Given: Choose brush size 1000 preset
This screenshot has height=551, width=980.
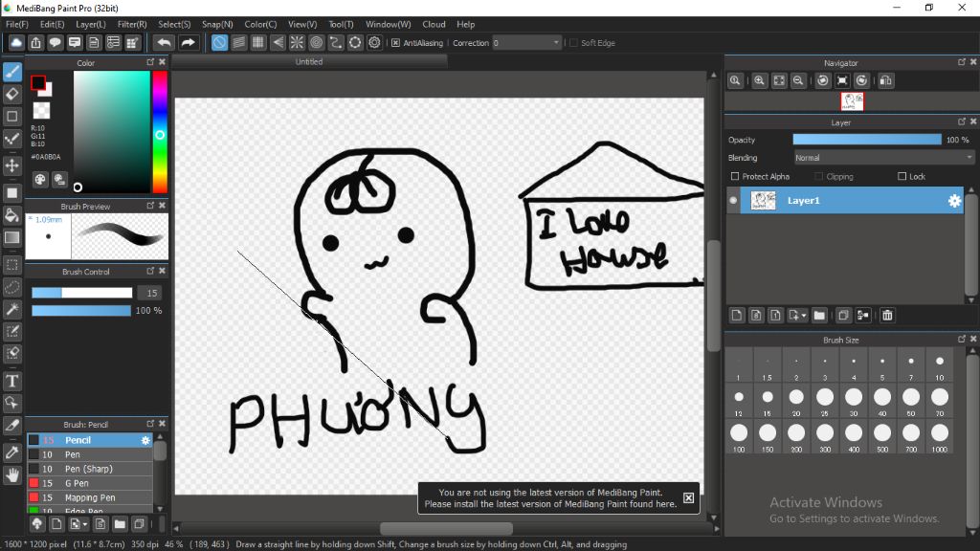Looking at the screenshot, I should point(940,437).
